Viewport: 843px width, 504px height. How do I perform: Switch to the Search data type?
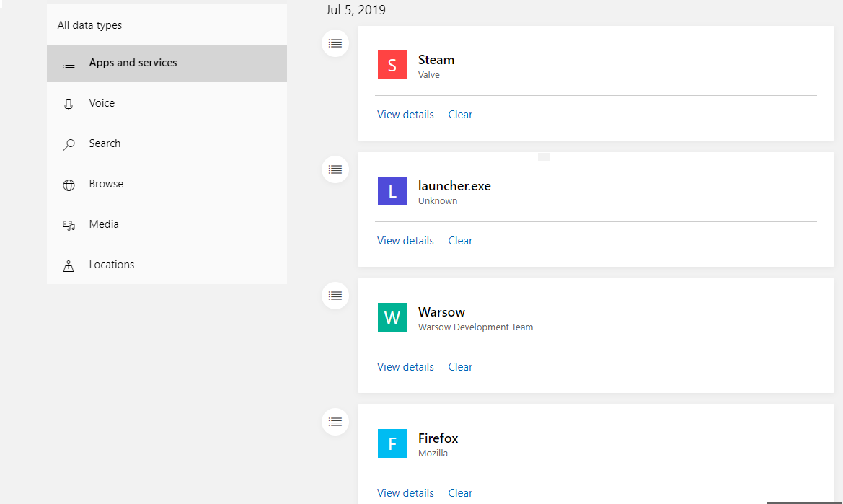point(167,143)
